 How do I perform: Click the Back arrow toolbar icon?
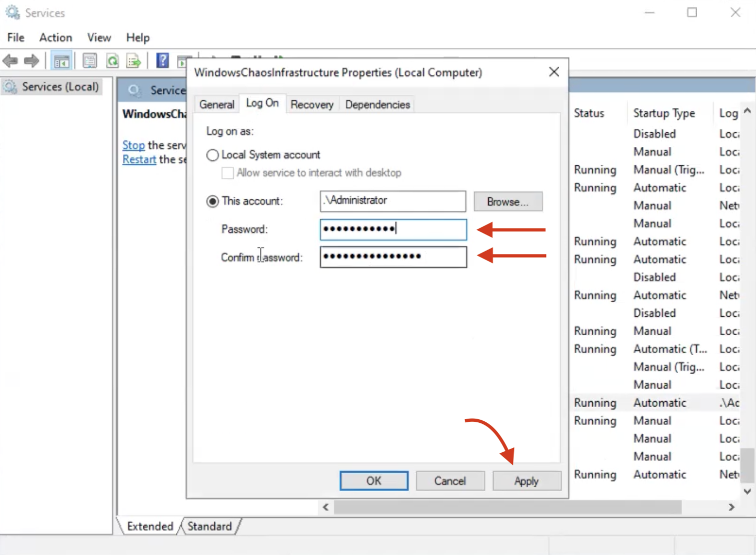click(10, 61)
